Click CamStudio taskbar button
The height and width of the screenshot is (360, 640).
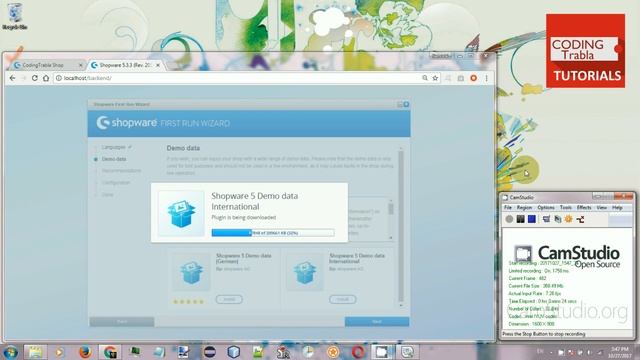(382, 352)
